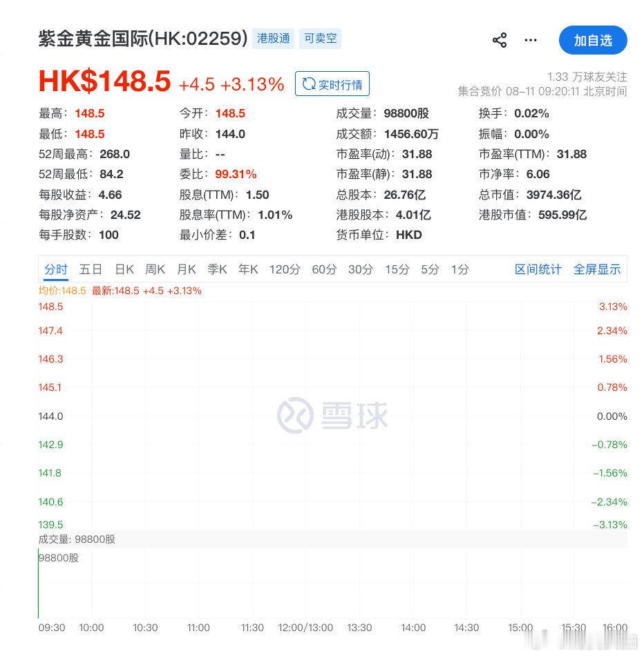Switch to the 120分 tab
Screen dimensions: 644x656
[285, 269]
